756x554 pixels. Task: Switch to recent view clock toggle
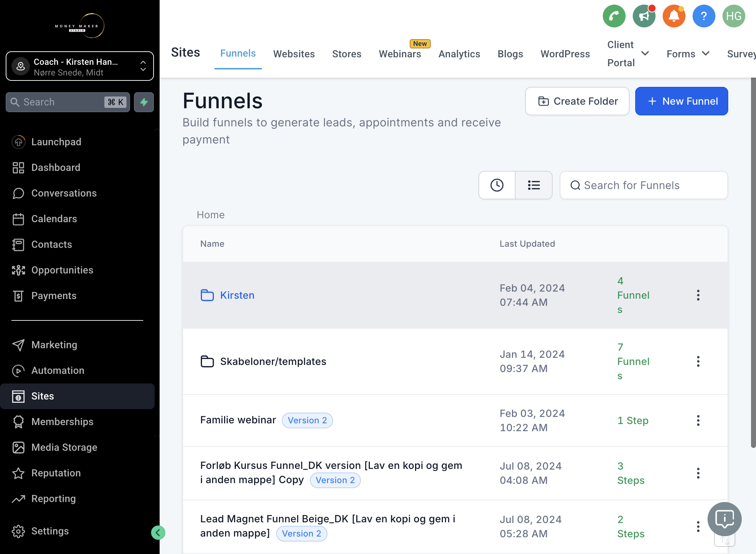(497, 185)
